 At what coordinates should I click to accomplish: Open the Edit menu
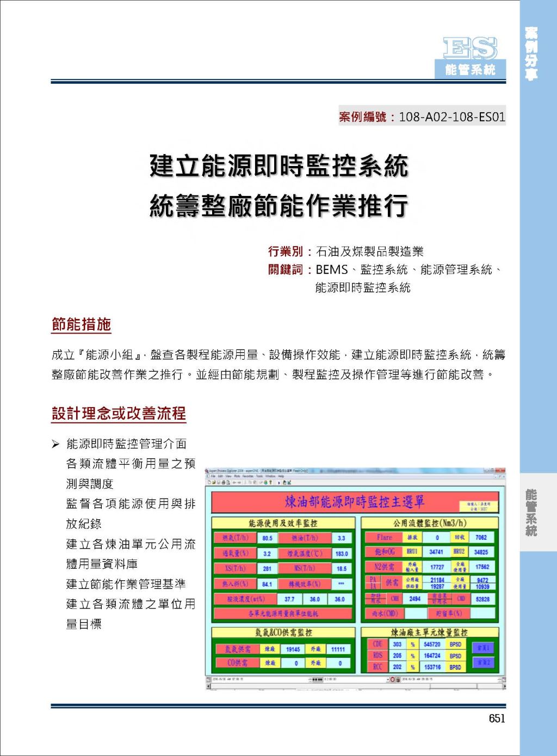click(220, 476)
